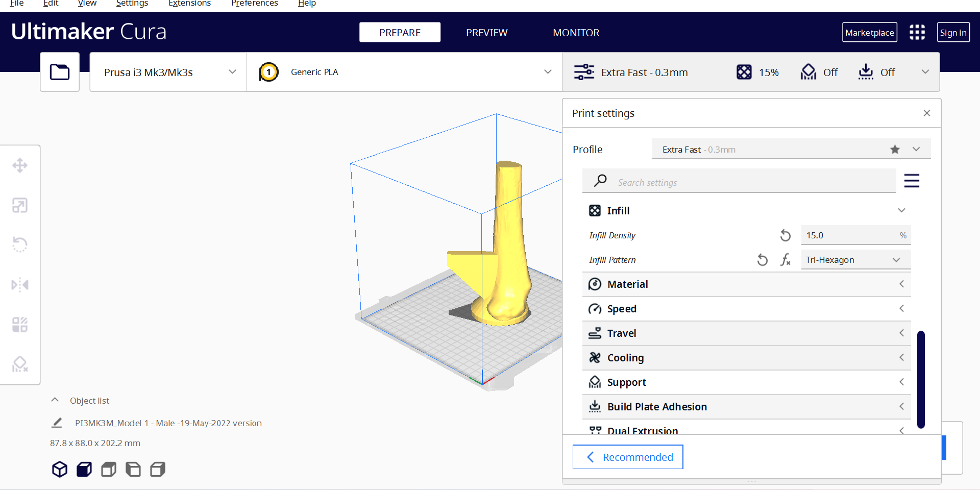
Task: Switch to the 3D perspective view cube
Action: point(60,469)
